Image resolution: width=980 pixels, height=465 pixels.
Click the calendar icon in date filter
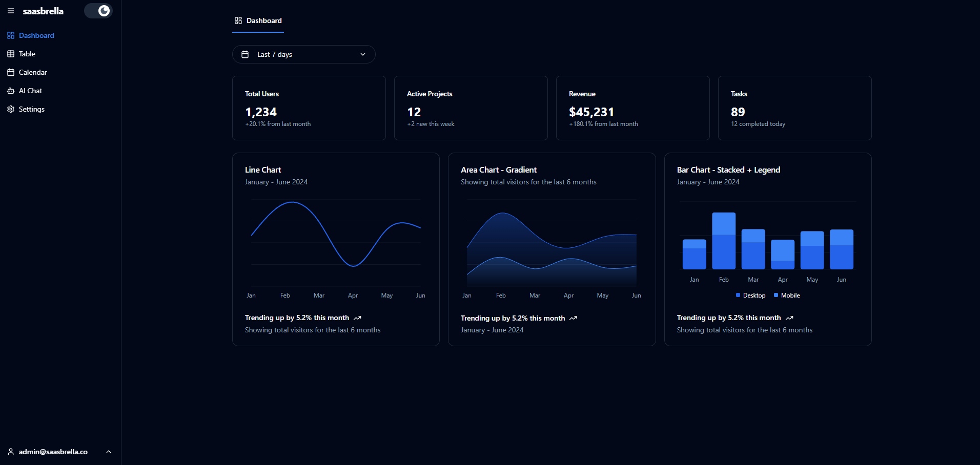coord(245,54)
